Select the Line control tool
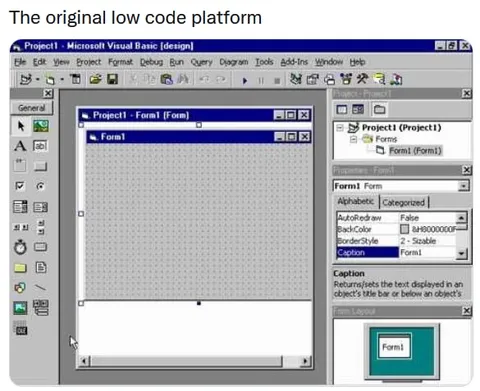This screenshot has width=480, height=391. click(x=40, y=287)
